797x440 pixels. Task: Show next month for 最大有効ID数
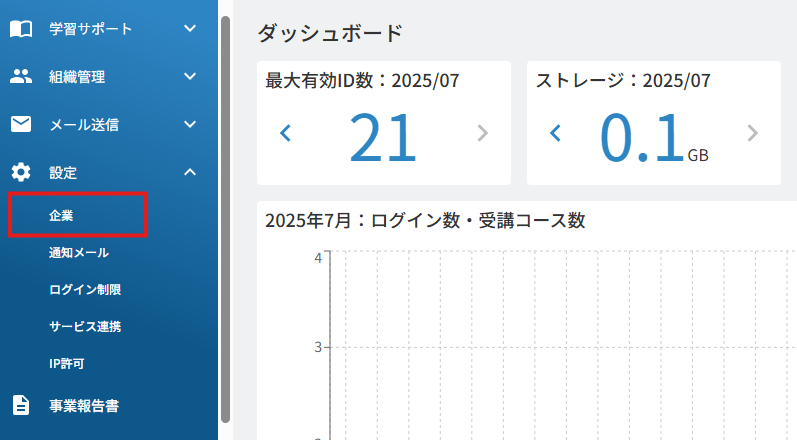482,133
